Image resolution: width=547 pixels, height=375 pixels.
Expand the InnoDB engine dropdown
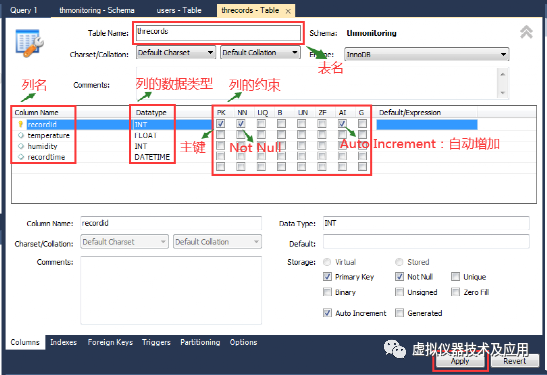[426, 54]
